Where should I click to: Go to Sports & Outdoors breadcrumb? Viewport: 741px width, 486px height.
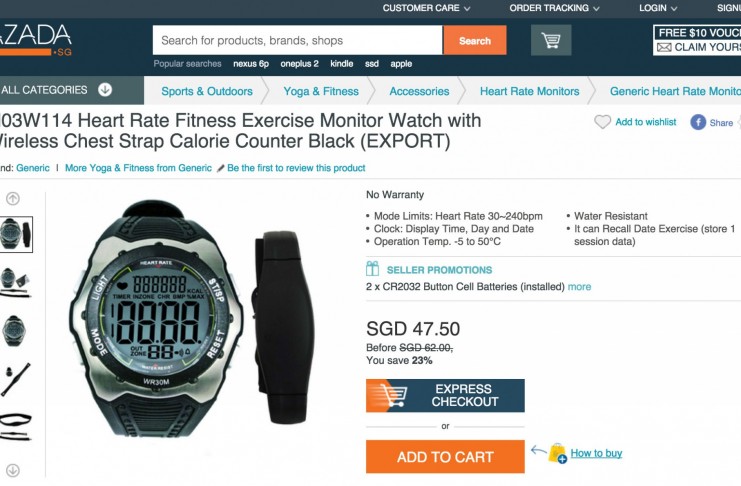click(207, 91)
